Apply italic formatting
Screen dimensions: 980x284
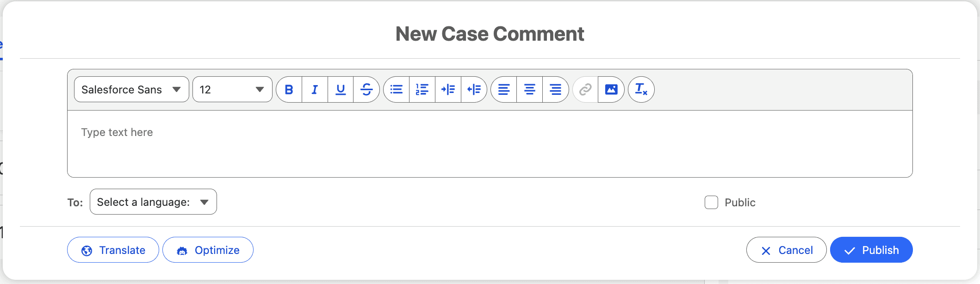[x=314, y=90]
